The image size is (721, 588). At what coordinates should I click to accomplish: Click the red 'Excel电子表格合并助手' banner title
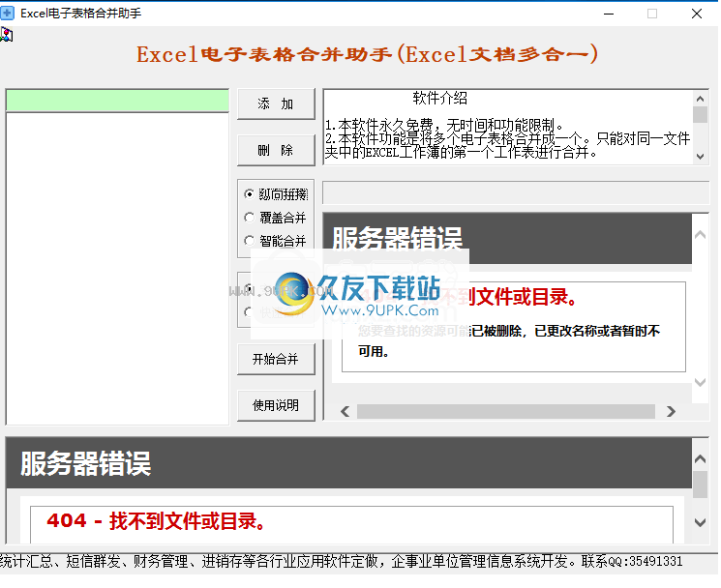367,55
